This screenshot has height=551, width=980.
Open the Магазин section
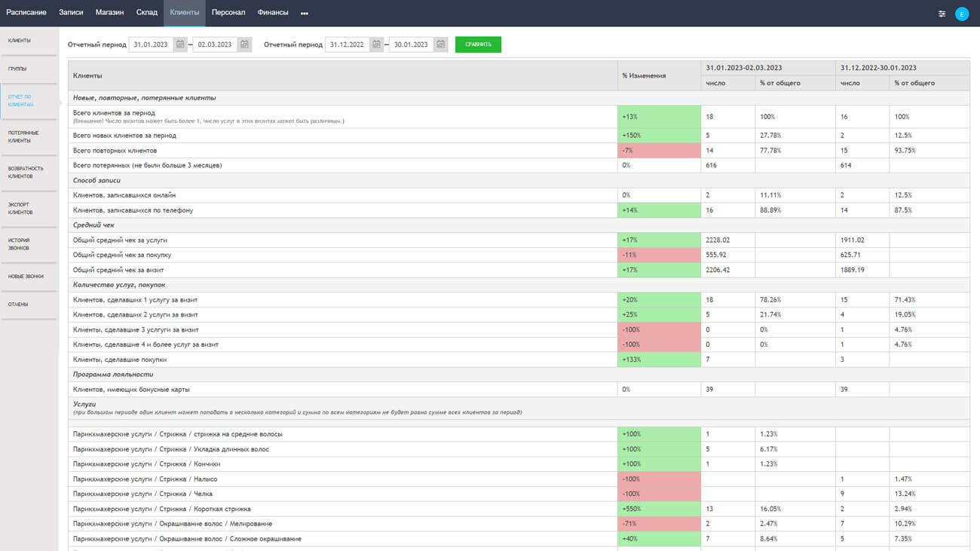pyautogui.click(x=109, y=13)
